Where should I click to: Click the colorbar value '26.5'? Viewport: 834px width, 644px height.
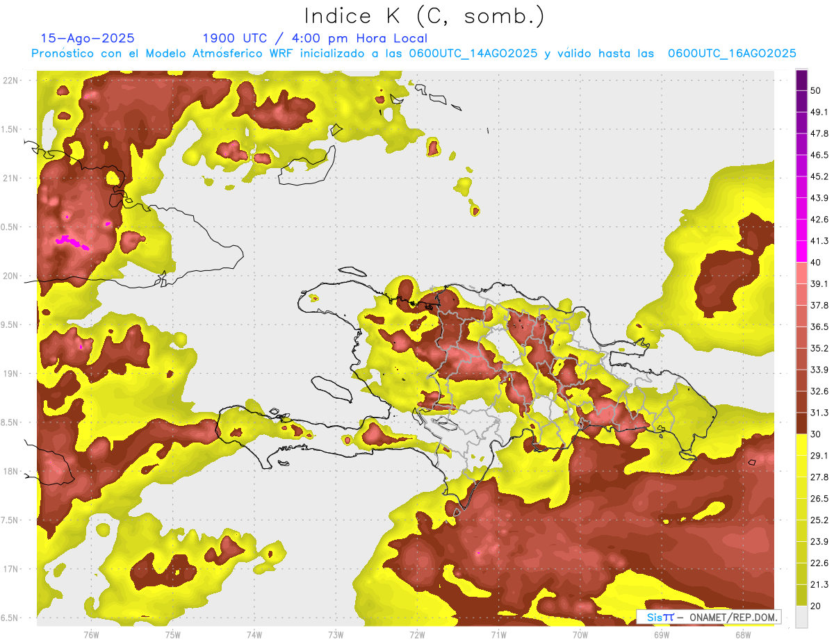click(x=819, y=499)
